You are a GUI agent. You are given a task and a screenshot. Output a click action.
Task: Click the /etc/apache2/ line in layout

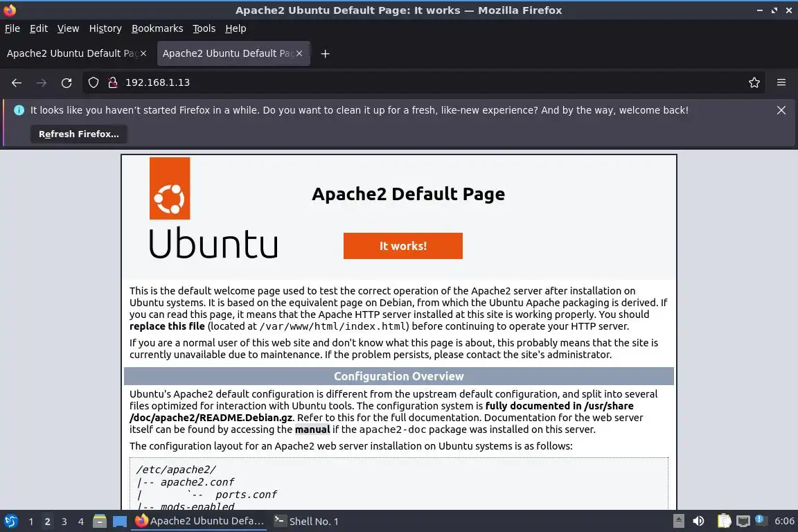[176, 470]
